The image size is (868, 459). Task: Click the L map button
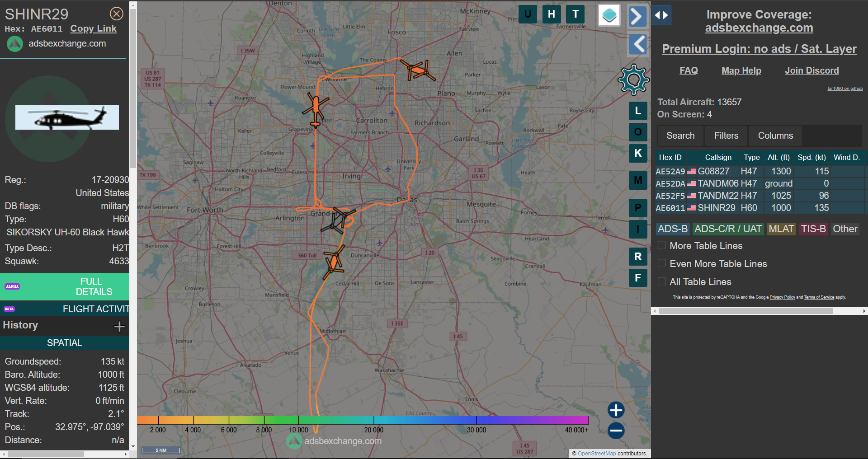(x=638, y=111)
